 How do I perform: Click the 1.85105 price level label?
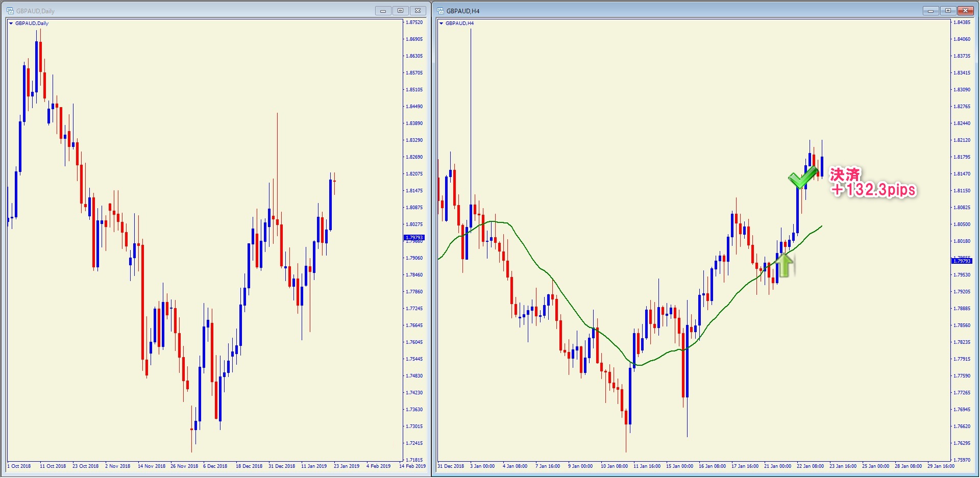click(414, 90)
